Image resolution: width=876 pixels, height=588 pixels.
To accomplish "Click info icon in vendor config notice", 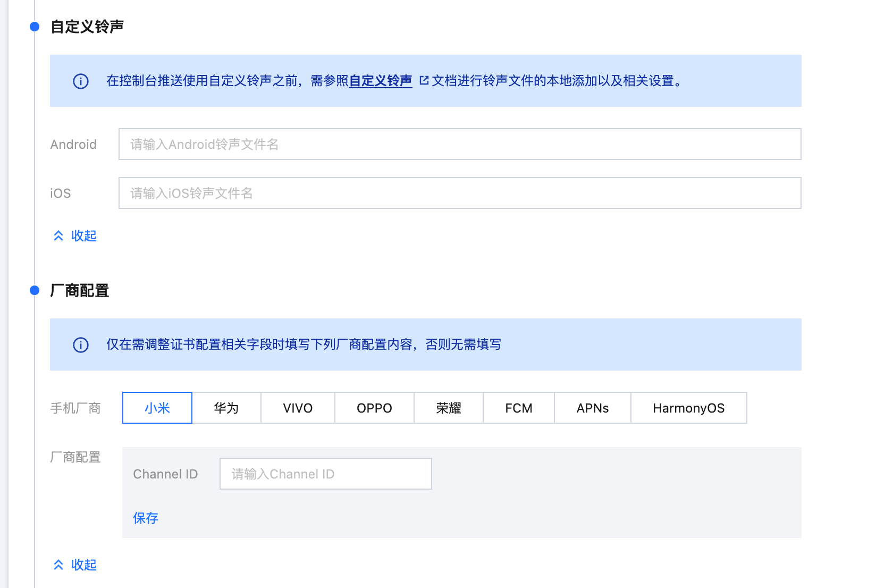I will 81,345.
